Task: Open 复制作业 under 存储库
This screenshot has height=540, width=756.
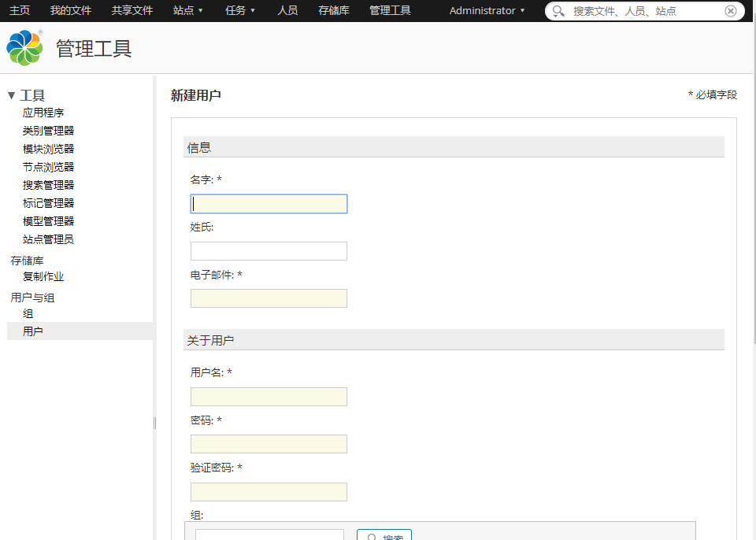Action: 43,277
